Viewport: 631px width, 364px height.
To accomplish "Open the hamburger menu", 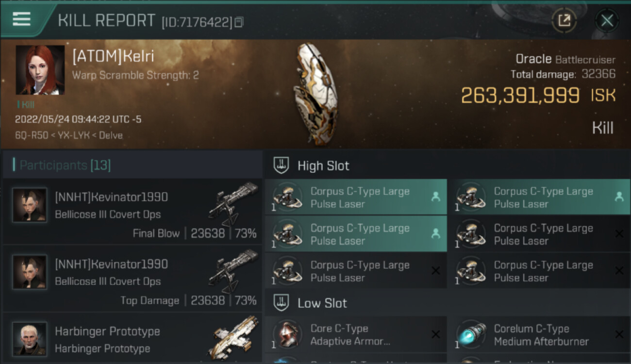I will [22, 19].
